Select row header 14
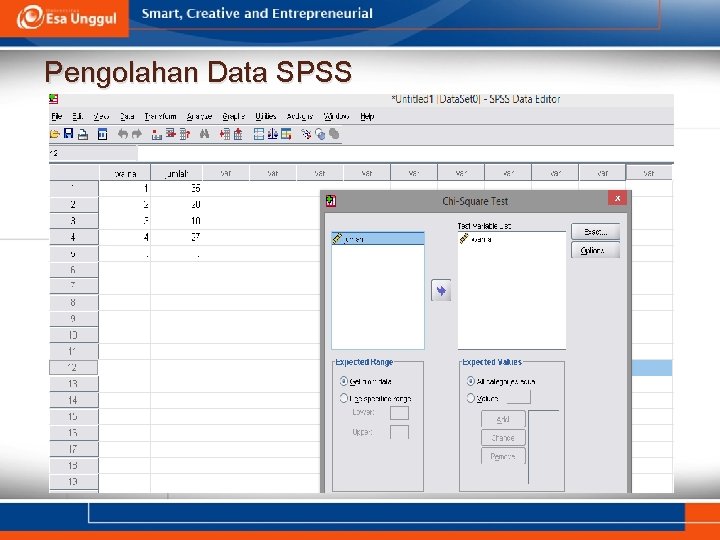 tap(73, 400)
